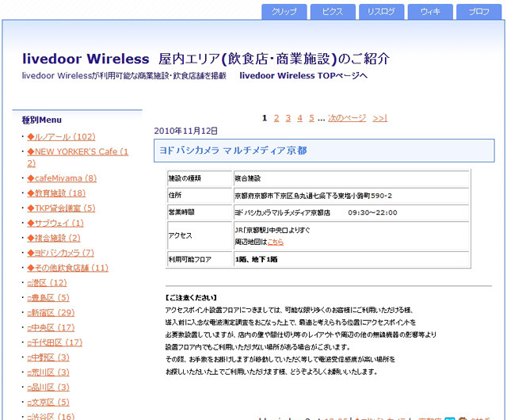Open 渋谷区 (16) category
The width and height of the screenshot is (507, 420).
pos(51,416)
